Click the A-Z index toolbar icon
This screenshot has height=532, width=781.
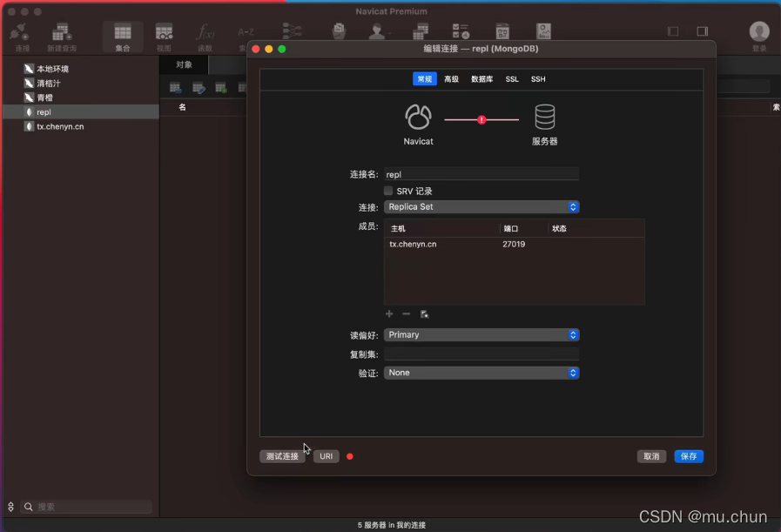(246, 32)
